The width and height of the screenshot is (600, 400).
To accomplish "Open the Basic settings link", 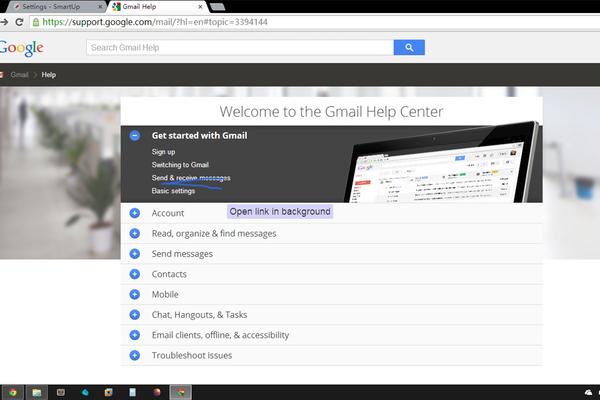I will pos(173,191).
